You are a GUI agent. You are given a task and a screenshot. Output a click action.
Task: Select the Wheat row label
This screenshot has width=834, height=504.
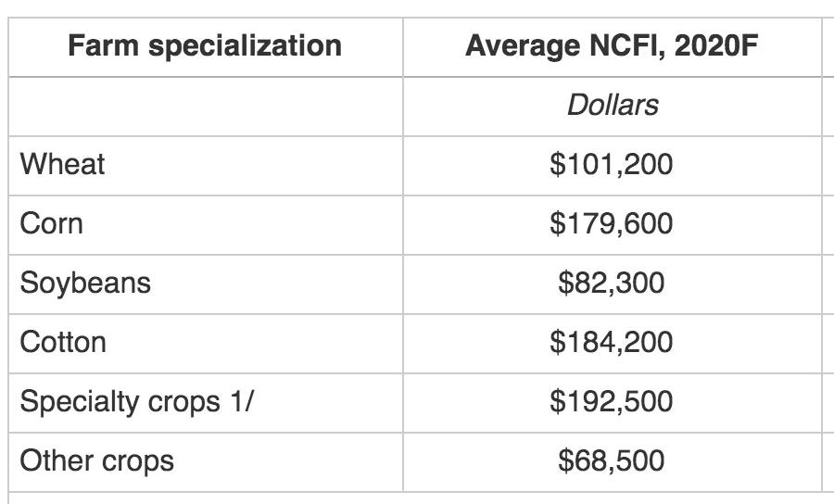click(62, 164)
